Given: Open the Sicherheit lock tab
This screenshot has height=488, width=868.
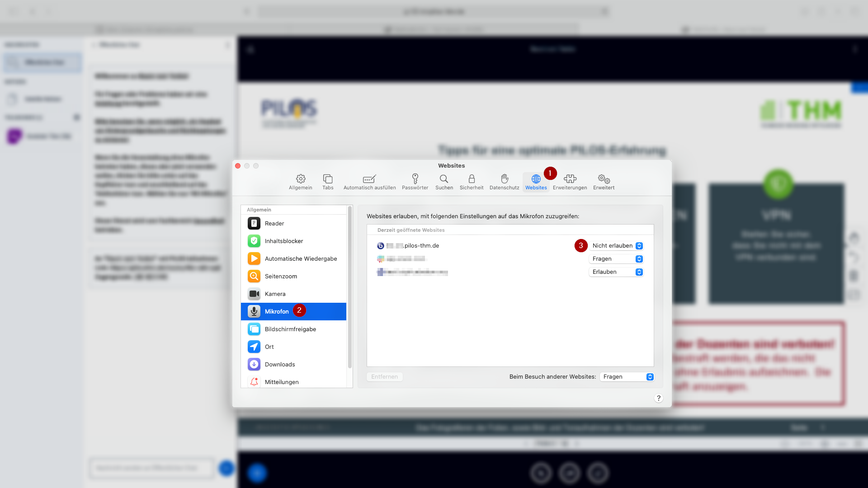Looking at the screenshot, I should coord(472,182).
